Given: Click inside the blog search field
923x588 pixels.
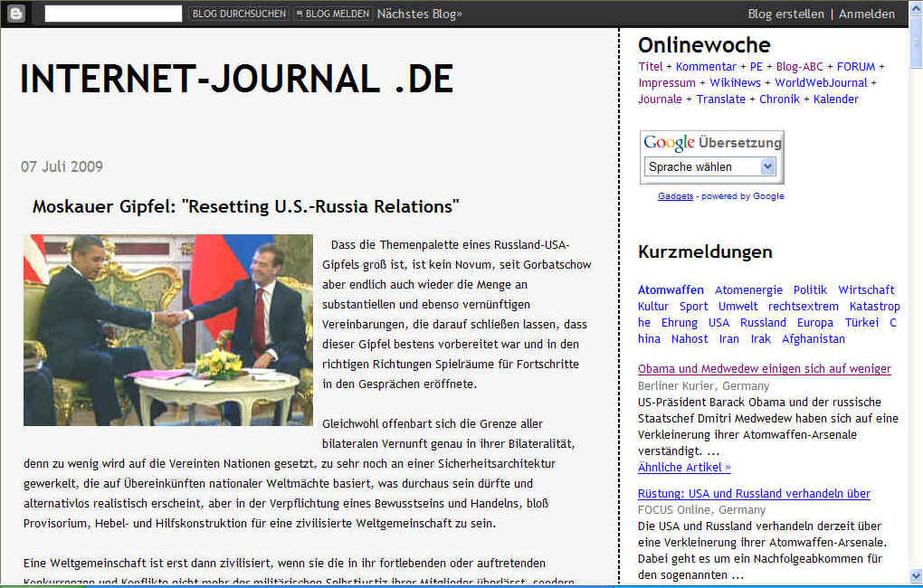Looking at the screenshot, I should point(113,14).
